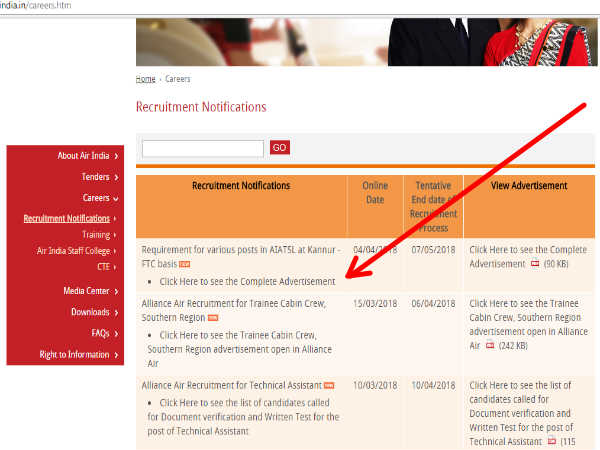Expand the FAQs chevron arrow
Viewport: 600px width, 450px height.
coord(116,334)
